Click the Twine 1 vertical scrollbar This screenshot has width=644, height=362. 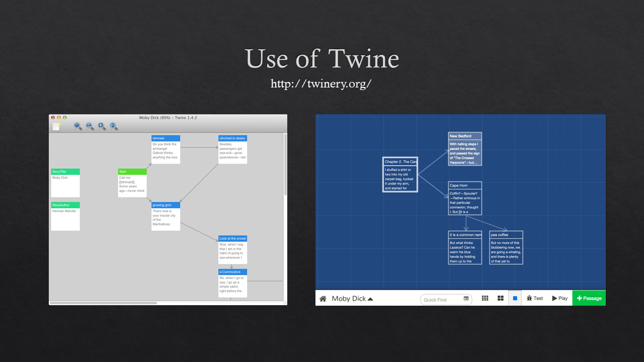pos(285,165)
